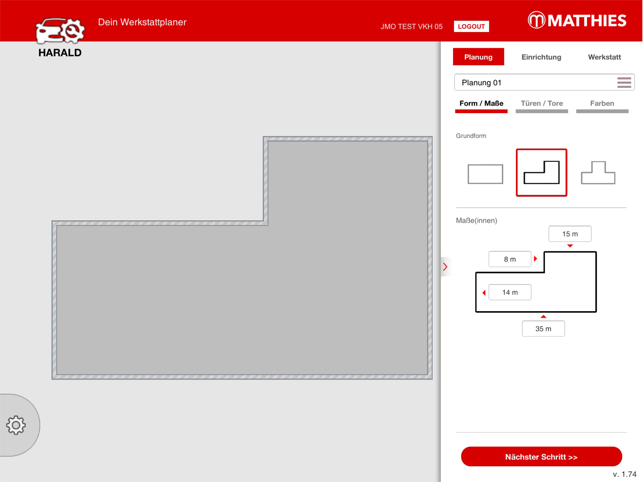
Task: Open the settings gear
Action: tap(16, 425)
